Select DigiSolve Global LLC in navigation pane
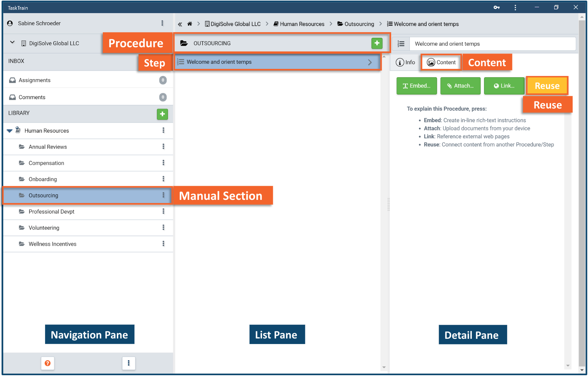The height and width of the screenshot is (378, 588). (x=54, y=43)
